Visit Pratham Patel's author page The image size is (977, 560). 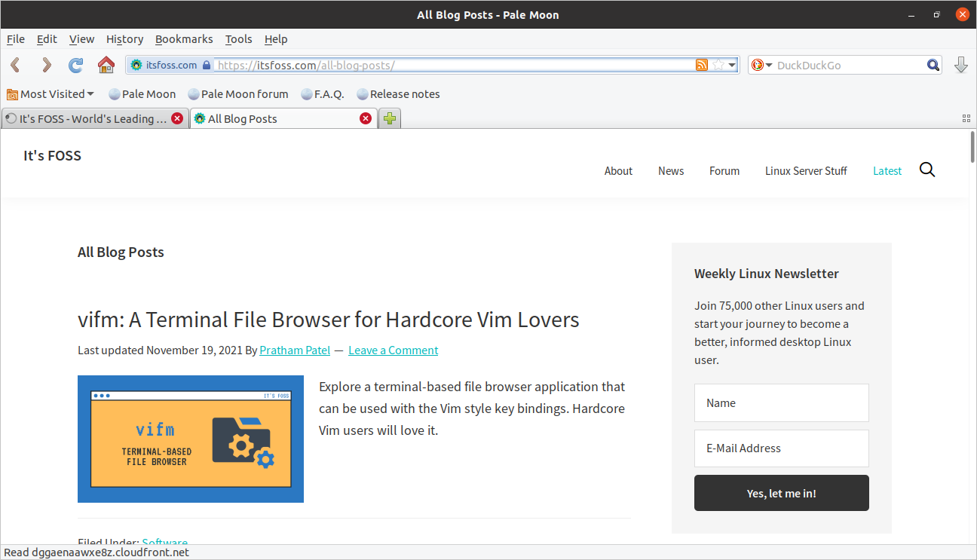[295, 350]
